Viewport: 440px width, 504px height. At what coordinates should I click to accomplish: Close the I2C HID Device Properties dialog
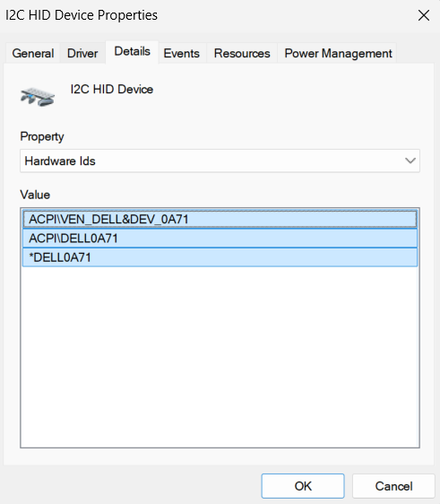pos(424,15)
